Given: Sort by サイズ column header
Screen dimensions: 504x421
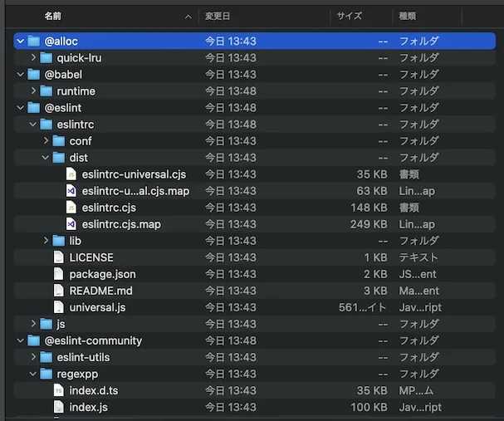Looking at the screenshot, I should [349, 16].
